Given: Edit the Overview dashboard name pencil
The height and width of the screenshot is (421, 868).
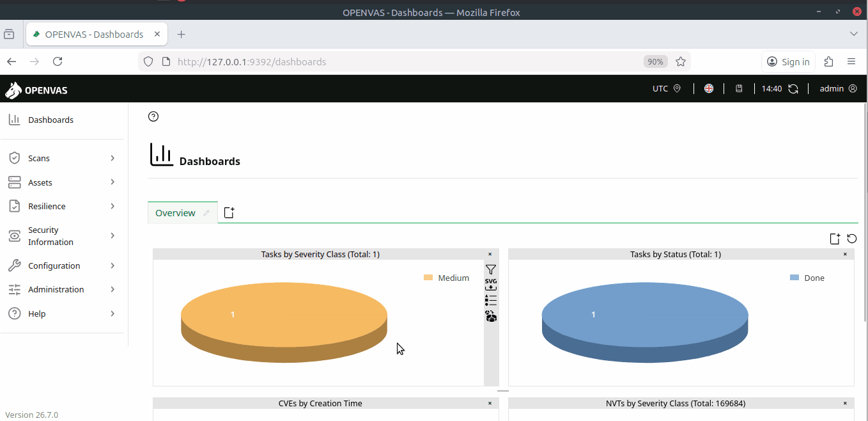Looking at the screenshot, I should click(x=206, y=213).
